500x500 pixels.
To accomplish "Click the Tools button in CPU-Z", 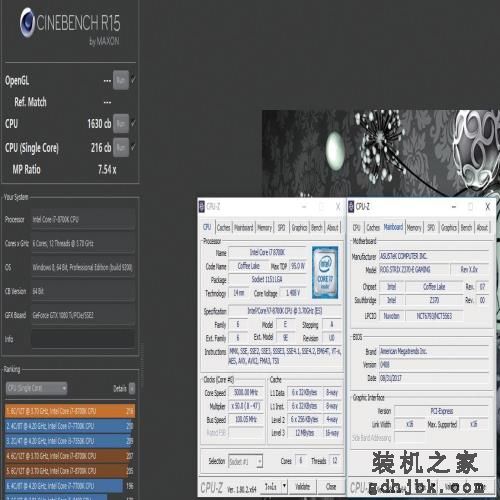I will (271, 486).
